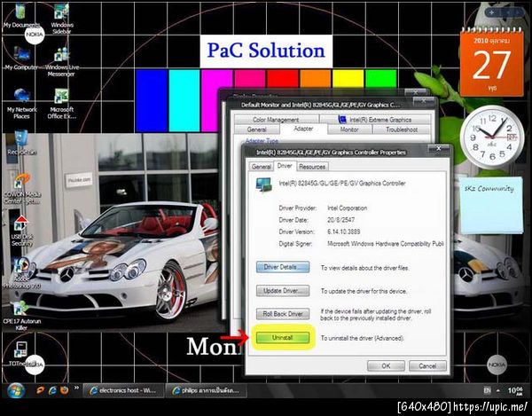Click the Driver Details button
532x416 pixels.
pos(283,267)
